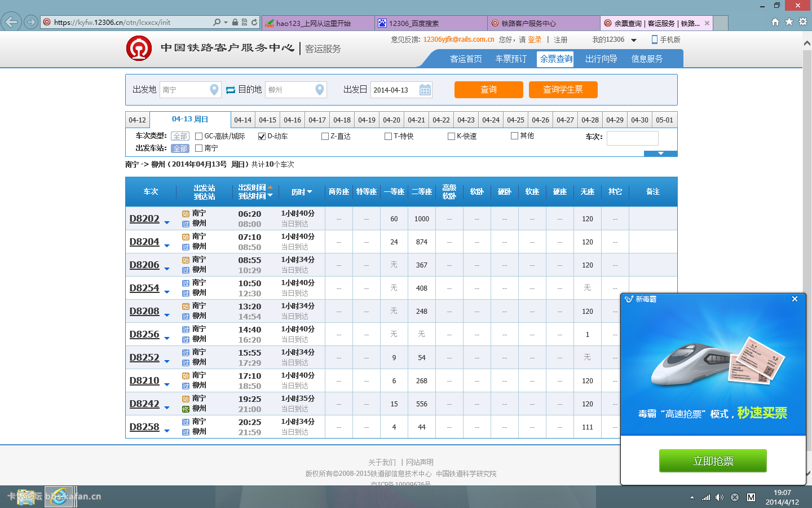Sort by 出发时间 column header
The image size is (812, 508).
(x=252, y=187)
